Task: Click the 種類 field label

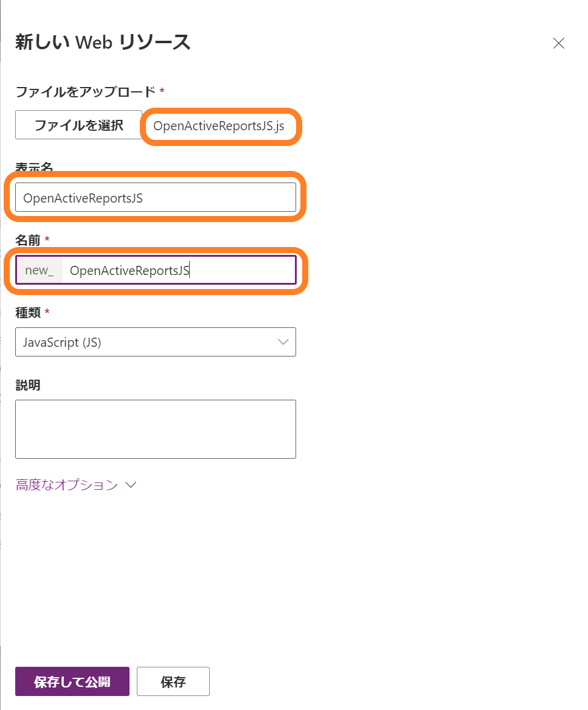Action: pos(27,313)
